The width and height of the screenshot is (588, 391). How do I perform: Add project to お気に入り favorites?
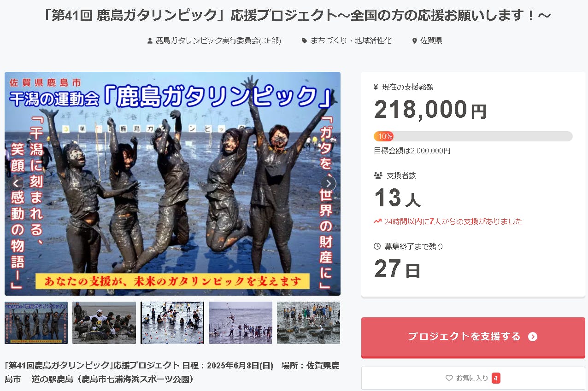(473, 378)
